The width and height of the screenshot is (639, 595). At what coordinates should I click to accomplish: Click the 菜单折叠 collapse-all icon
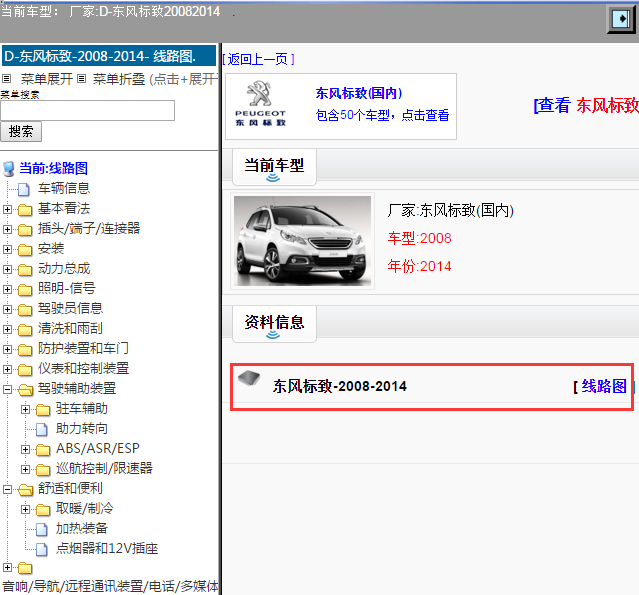pos(82,79)
